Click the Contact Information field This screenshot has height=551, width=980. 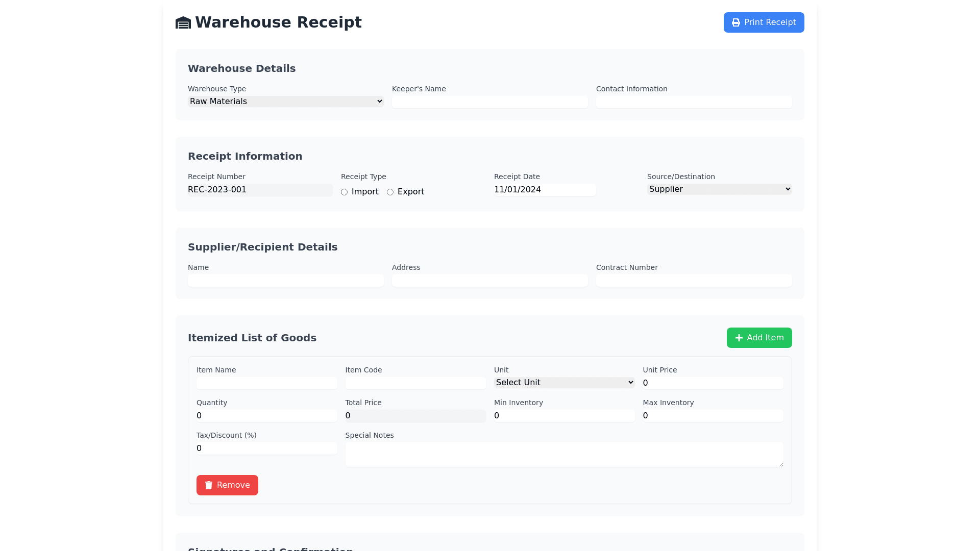[694, 102]
